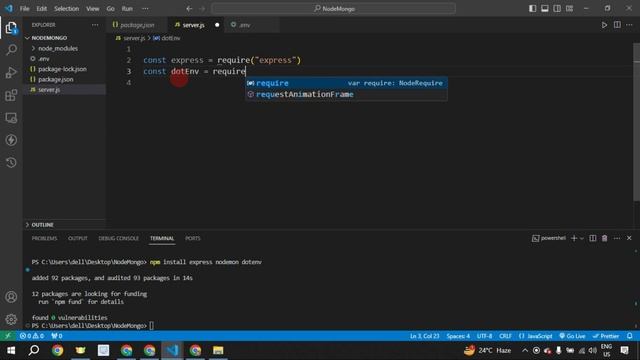Show the ports forwarded indicator
640x360 pixels.
pos(57,336)
